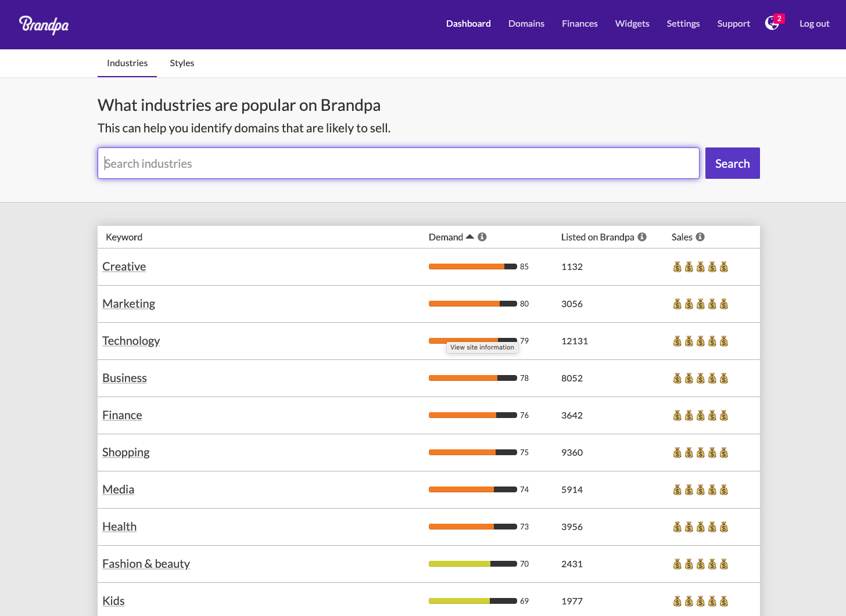Click the listed count 1977 for Kids

pyautogui.click(x=572, y=601)
